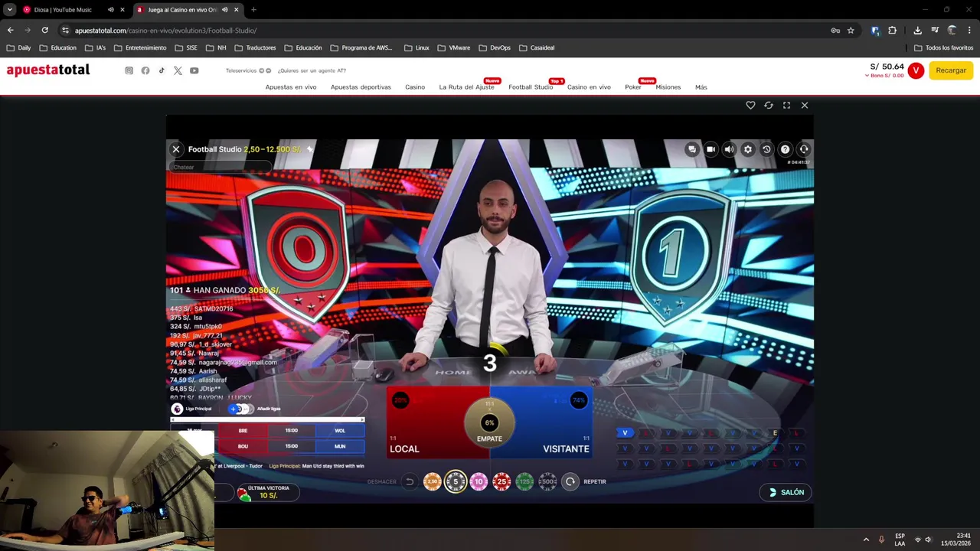Show hidden system tray icons chevron
Viewport: 980px width, 551px height.
(866, 540)
